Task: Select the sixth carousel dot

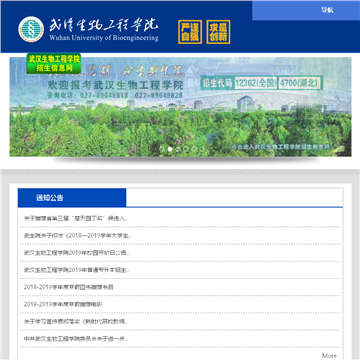Action: (x=202, y=149)
